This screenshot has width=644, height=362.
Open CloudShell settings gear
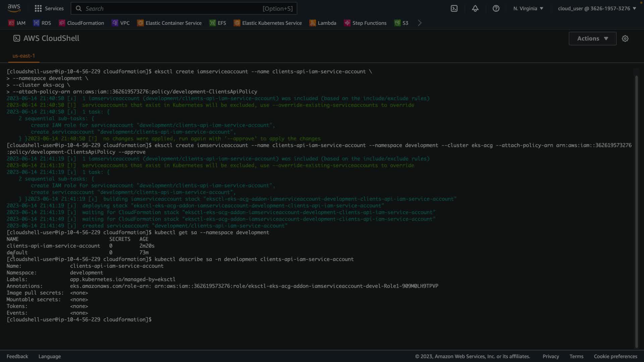(625, 39)
